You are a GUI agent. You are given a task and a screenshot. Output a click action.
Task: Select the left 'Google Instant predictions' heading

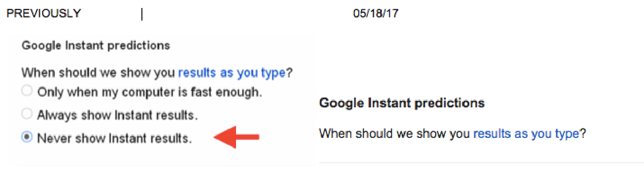[x=96, y=46]
